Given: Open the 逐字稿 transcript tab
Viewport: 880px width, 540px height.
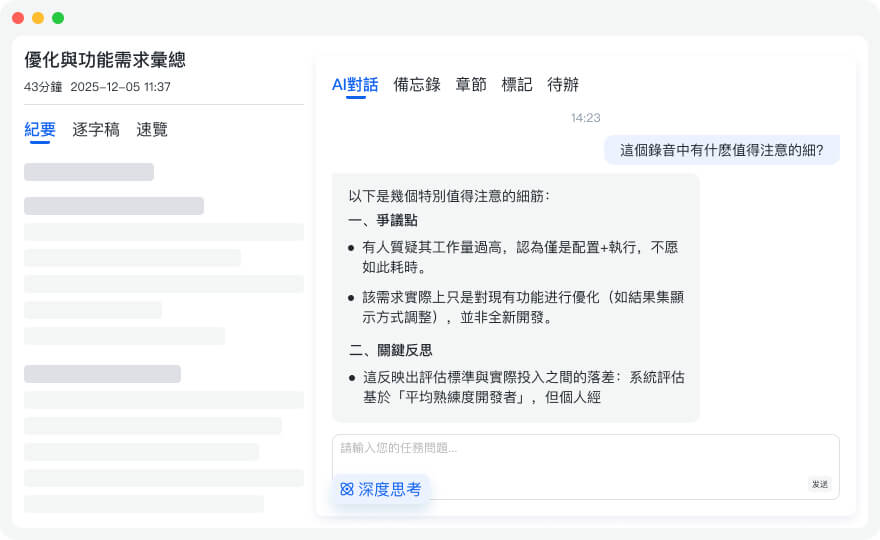Looking at the screenshot, I should [96, 129].
